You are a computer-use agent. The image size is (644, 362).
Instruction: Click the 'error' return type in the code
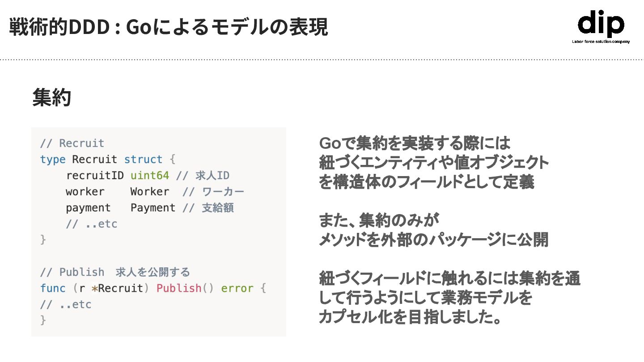(237, 288)
